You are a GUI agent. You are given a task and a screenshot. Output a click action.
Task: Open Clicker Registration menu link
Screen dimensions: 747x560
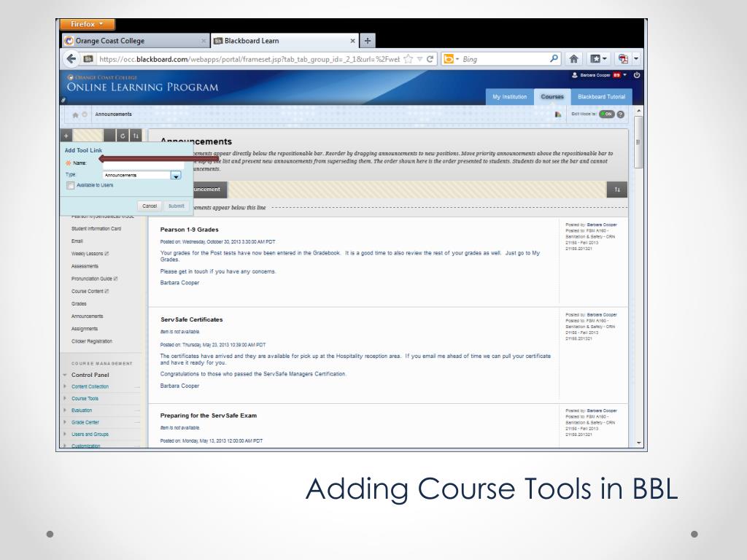pyautogui.click(x=92, y=341)
